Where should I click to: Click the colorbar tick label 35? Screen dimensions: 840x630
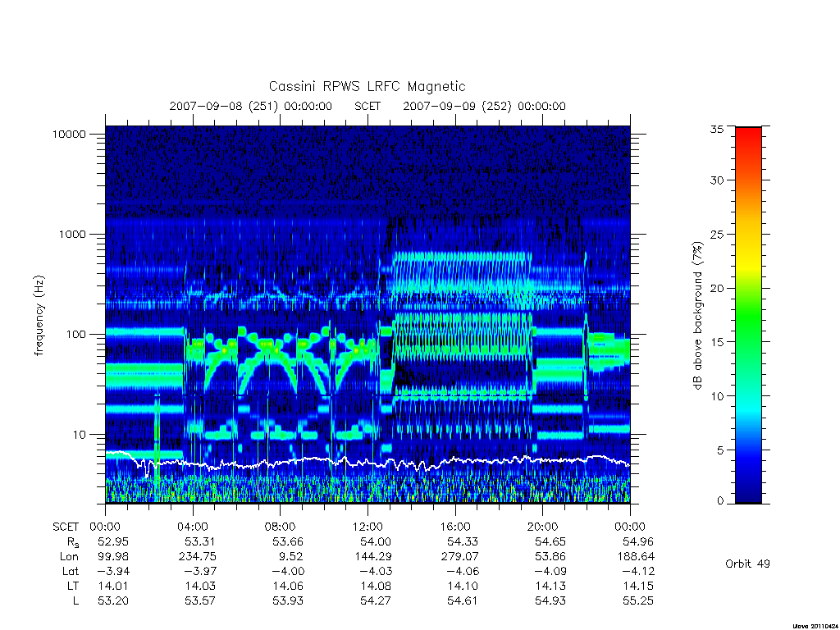tap(717, 129)
